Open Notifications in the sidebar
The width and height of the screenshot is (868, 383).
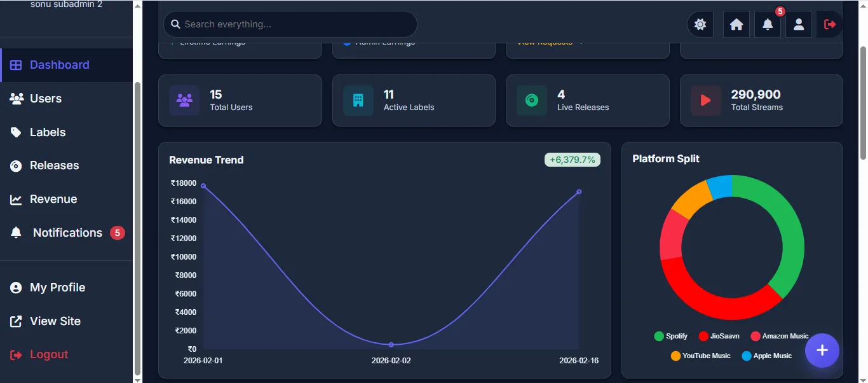66,233
